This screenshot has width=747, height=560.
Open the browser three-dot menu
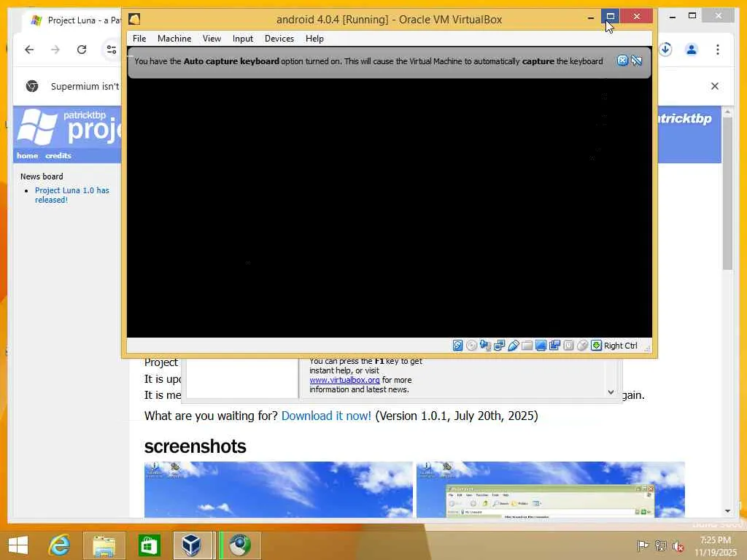coord(718,50)
